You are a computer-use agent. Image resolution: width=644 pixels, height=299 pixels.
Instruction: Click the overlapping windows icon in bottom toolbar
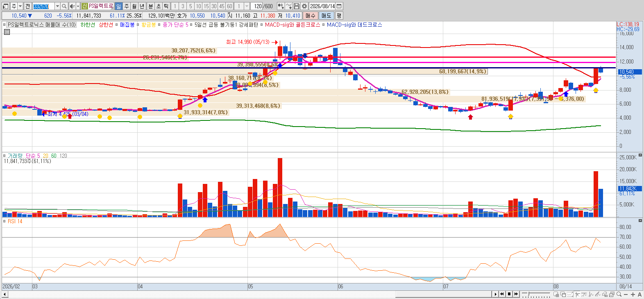click(556, 294)
